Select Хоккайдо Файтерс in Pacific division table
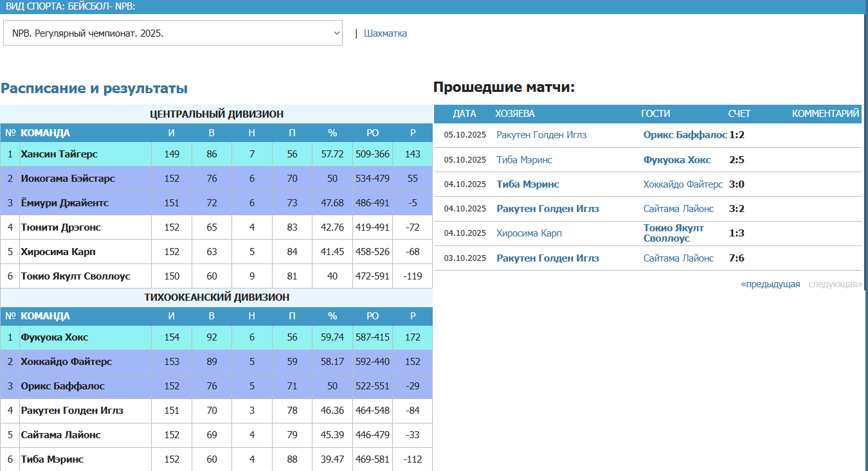The image size is (868, 471). (x=66, y=362)
